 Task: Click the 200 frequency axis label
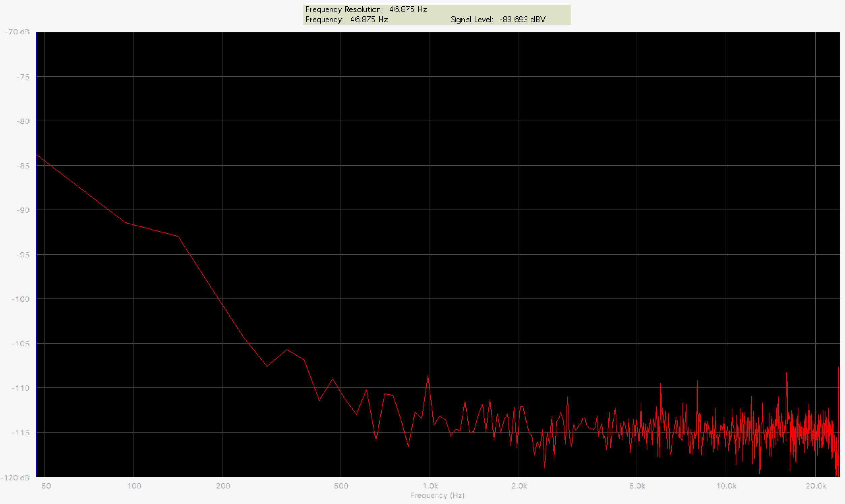pyautogui.click(x=223, y=486)
